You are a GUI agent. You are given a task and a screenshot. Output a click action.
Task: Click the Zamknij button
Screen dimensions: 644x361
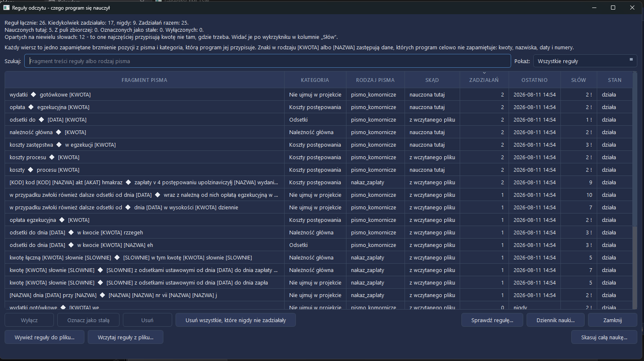(x=613, y=320)
